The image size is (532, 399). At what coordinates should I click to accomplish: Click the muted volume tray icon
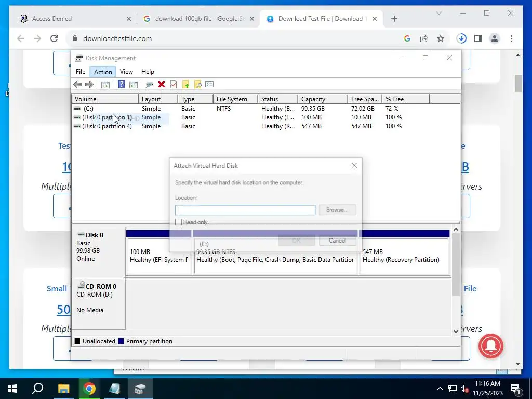pyautogui.click(x=464, y=389)
